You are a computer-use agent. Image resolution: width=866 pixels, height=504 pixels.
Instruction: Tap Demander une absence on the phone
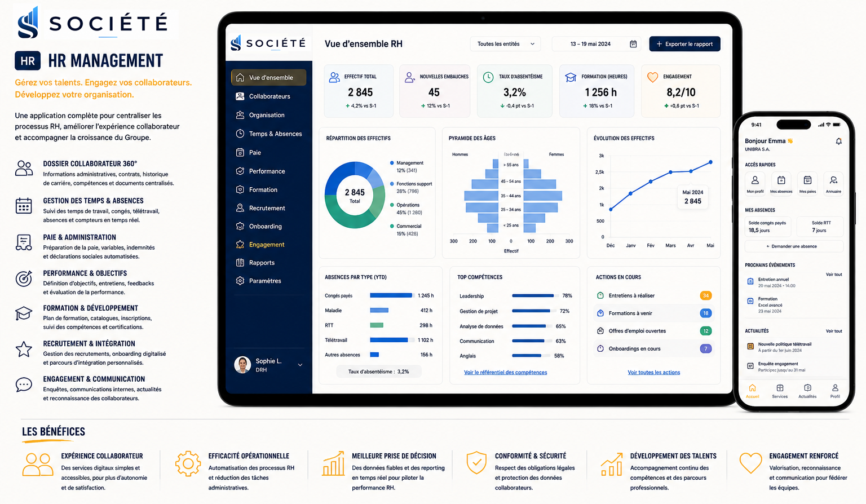(x=794, y=246)
